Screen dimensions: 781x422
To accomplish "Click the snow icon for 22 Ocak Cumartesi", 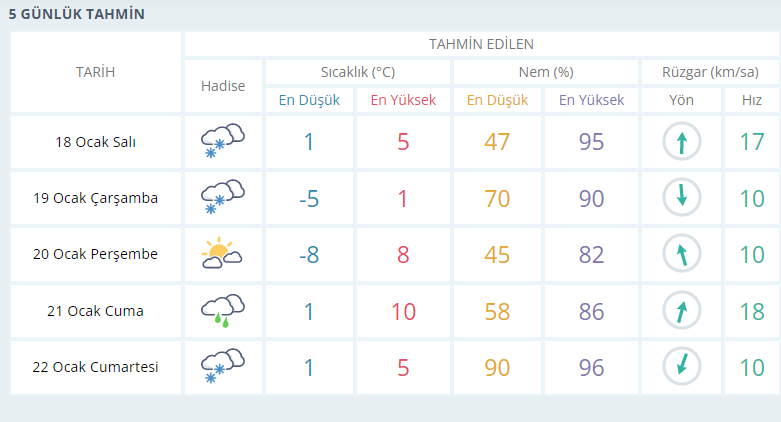I will point(223,366).
